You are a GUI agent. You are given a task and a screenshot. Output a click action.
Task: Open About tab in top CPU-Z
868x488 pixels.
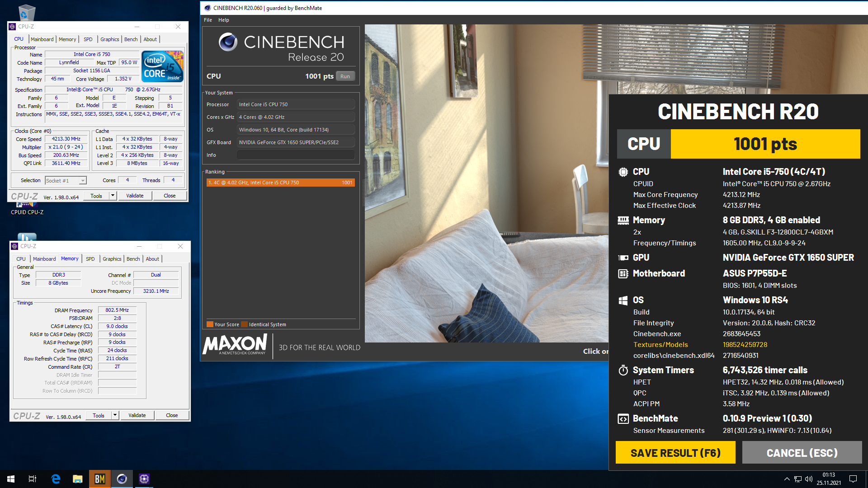(150, 39)
